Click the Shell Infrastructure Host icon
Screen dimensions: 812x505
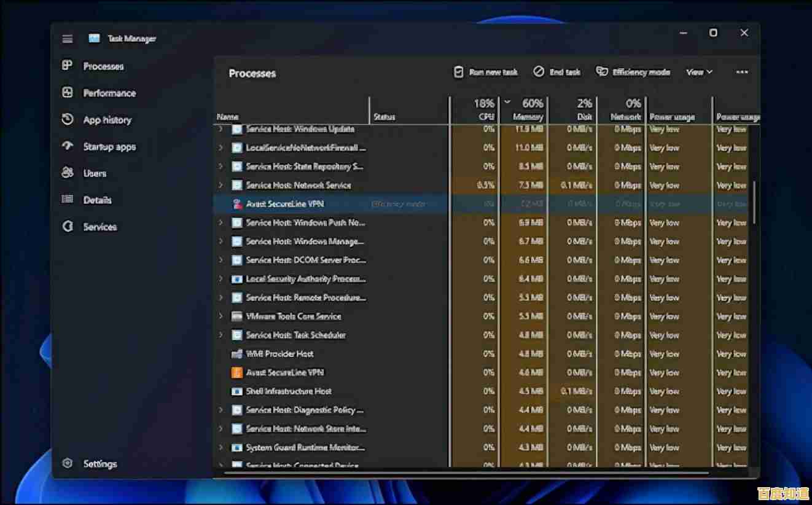tap(236, 391)
